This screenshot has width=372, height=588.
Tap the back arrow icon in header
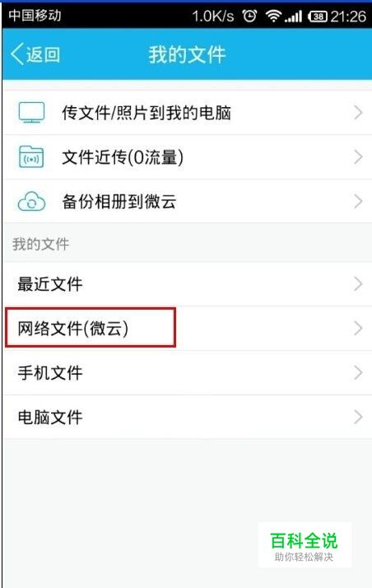[16, 54]
